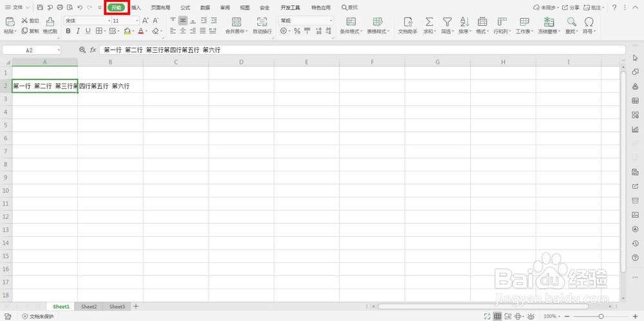Viewport: 644px width, 321px height.
Task: Click the Increase Decimal icon
Action: click(x=318, y=31)
